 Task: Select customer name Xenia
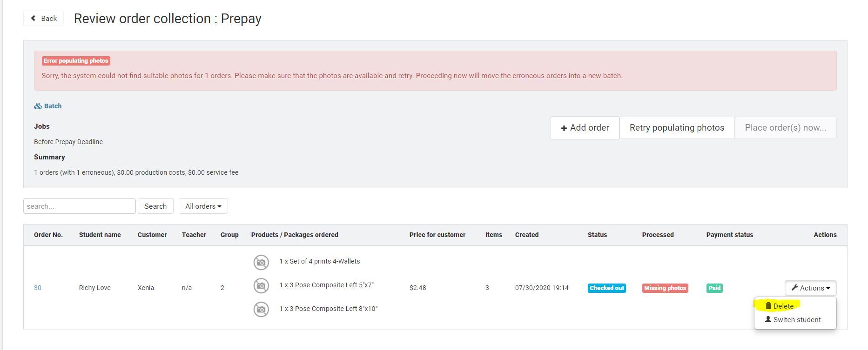(x=146, y=288)
